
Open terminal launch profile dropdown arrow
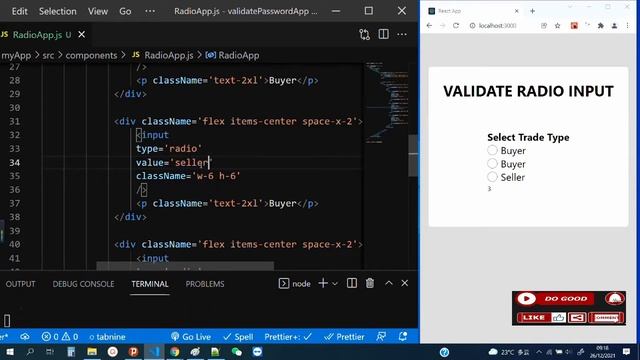pyautogui.click(x=335, y=283)
